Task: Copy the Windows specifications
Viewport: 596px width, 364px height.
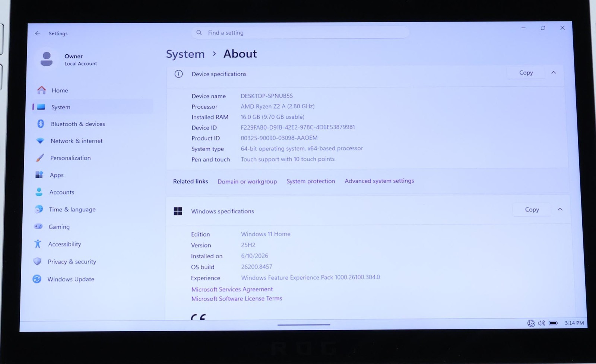Action: click(532, 210)
